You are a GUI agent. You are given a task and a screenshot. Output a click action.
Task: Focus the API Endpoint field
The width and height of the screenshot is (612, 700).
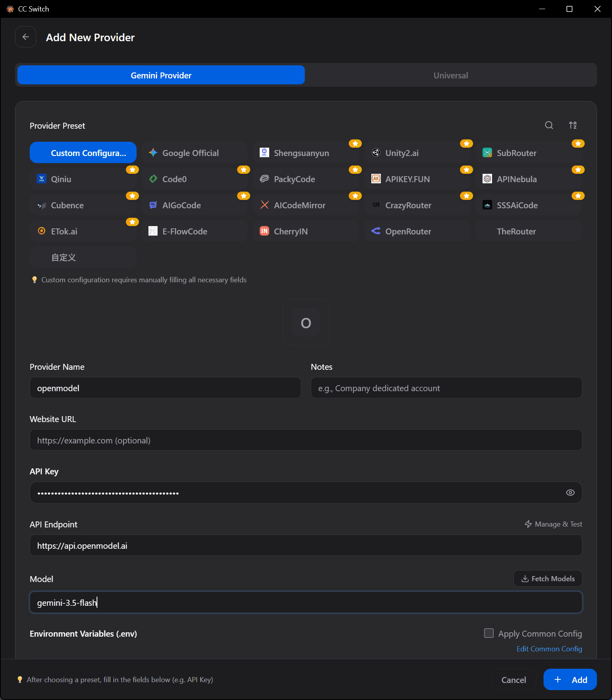306,545
